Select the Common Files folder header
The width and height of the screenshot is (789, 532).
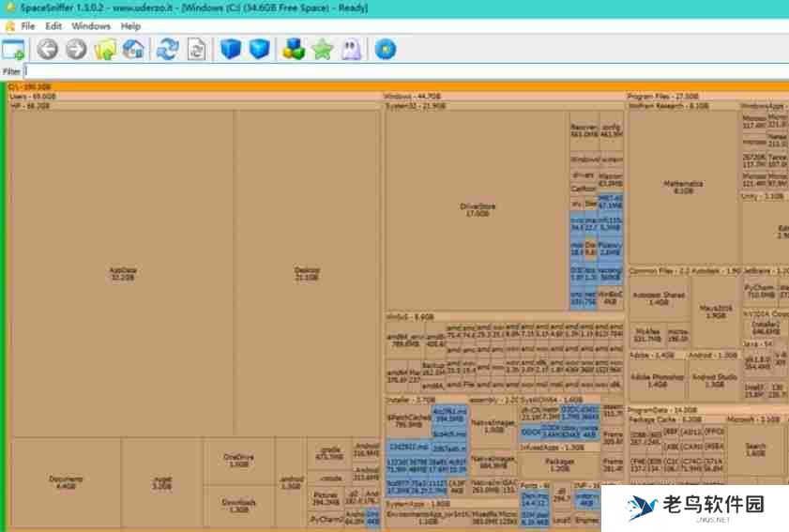click(x=660, y=271)
